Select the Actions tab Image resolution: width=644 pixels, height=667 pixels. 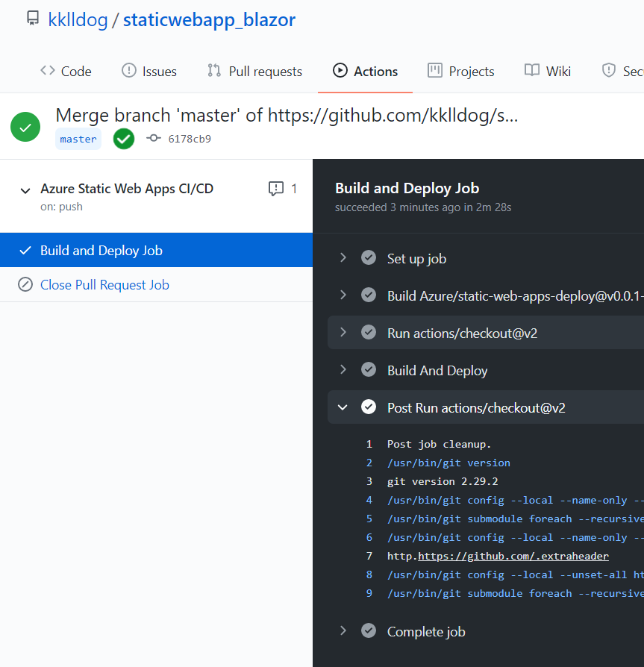click(366, 71)
